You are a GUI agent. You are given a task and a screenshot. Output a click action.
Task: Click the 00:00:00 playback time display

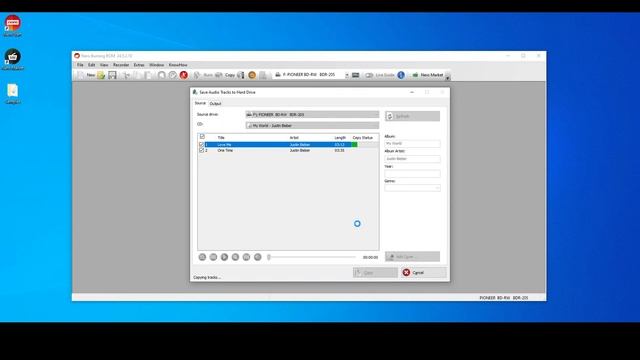coord(370,257)
